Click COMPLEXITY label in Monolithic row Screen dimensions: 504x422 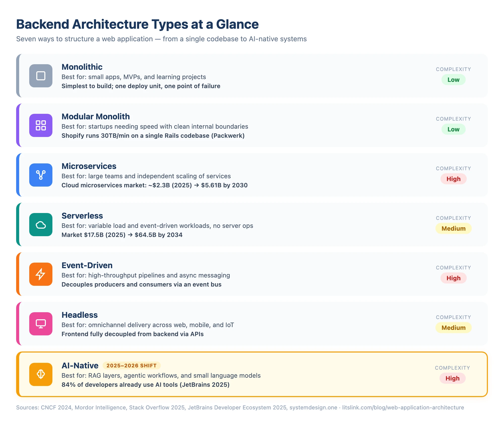(453, 69)
